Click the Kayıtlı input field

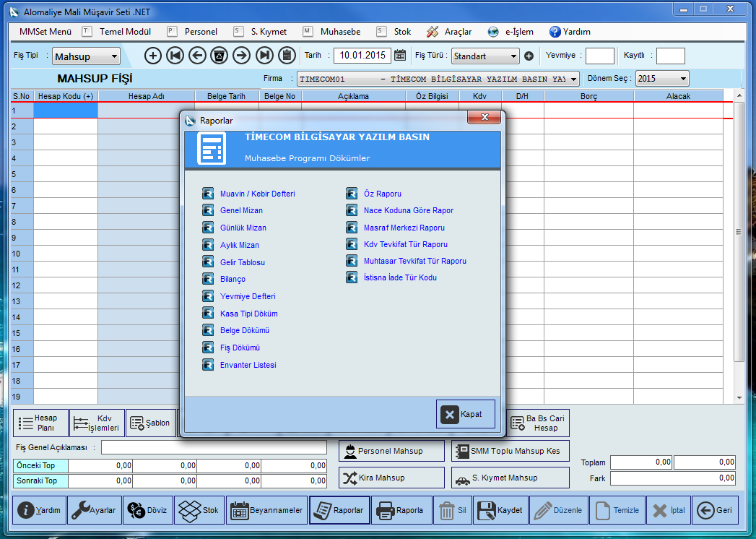pos(671,56)
